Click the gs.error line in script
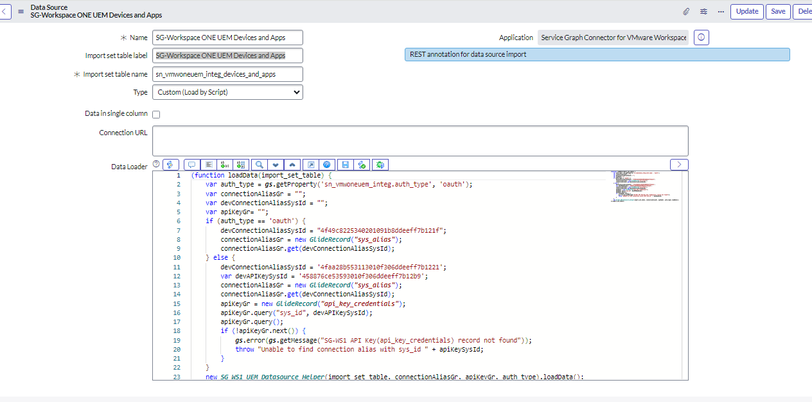Image resolution: width=812 pixels, height=402 pixels. point(383,340)
